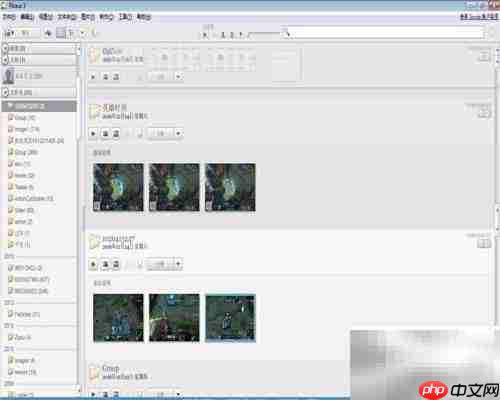The height and width of the screenshot is (400, 500).
Task: Toggle the starred photos filter
Action: pyautogui.click(x=205, y=34)
